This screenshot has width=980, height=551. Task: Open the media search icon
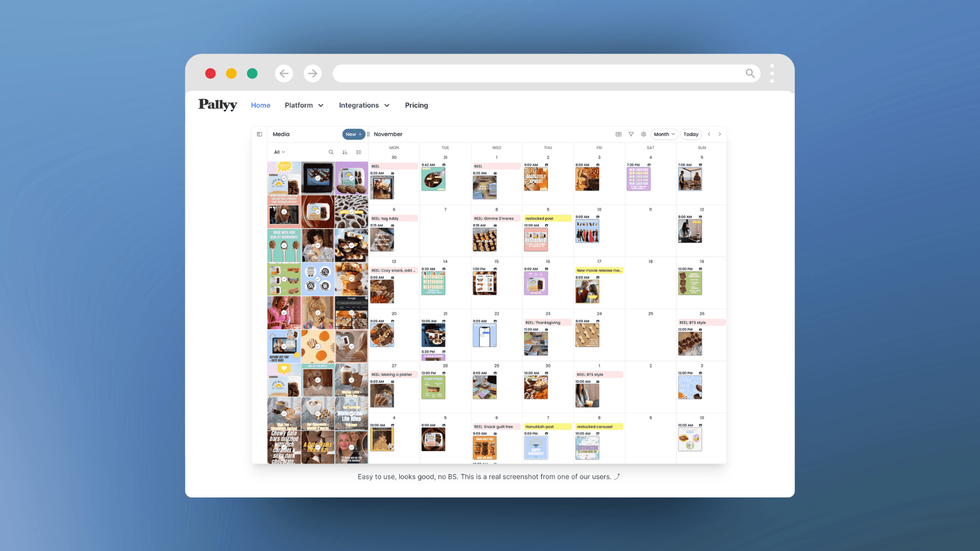point(331,152)
